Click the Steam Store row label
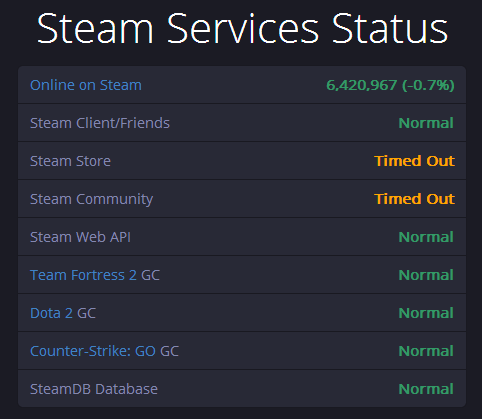 click(70, 161)
